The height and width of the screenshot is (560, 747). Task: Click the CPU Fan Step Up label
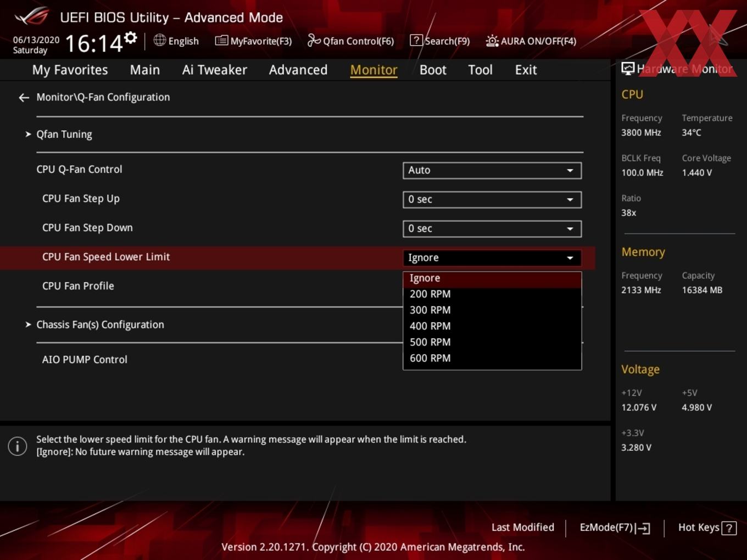click(81, 199)
